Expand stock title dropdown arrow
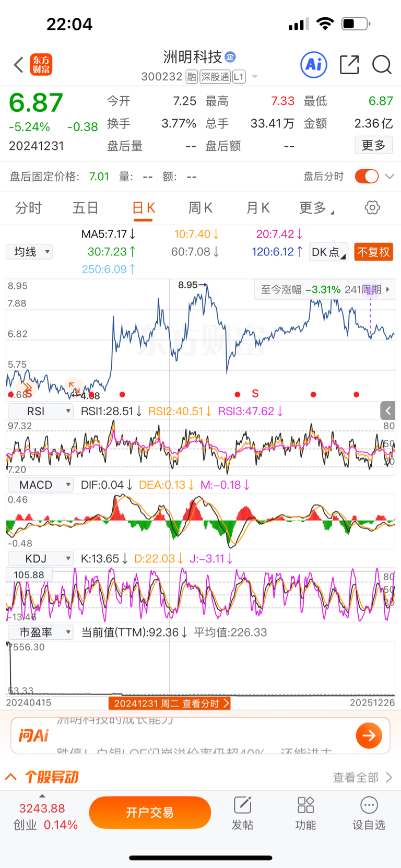Image resolution: width=401 pixels, height=868 pixels. pyautogui.click(x=255, y=77)
